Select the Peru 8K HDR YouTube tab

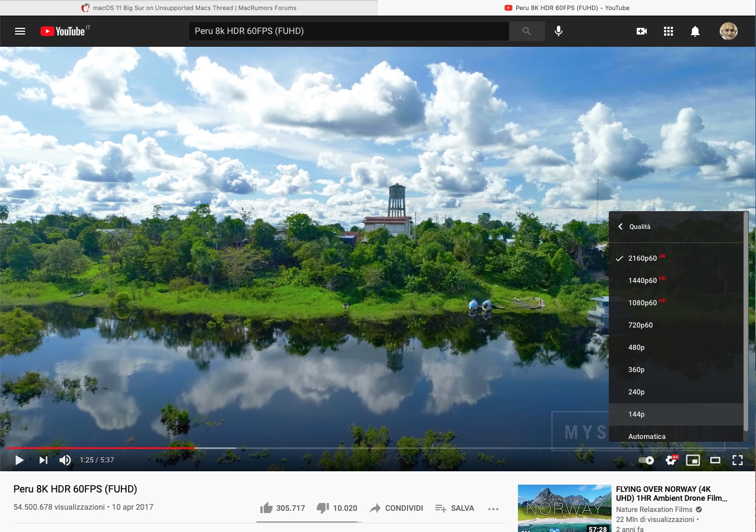pyautogui.click(x=566, y=8)
